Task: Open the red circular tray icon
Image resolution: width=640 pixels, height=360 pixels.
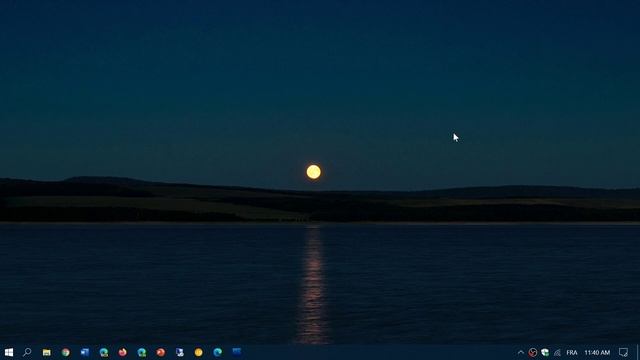Action: tap(533, 352)
